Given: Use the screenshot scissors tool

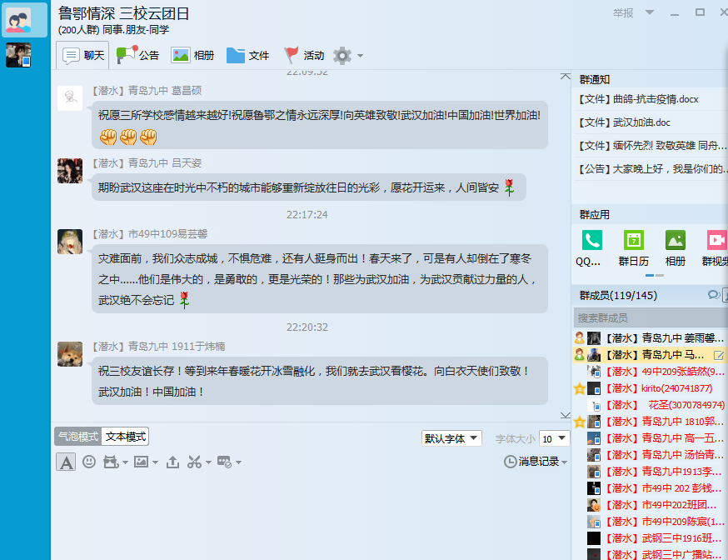Looking at the screenshot, I should 197,462.
